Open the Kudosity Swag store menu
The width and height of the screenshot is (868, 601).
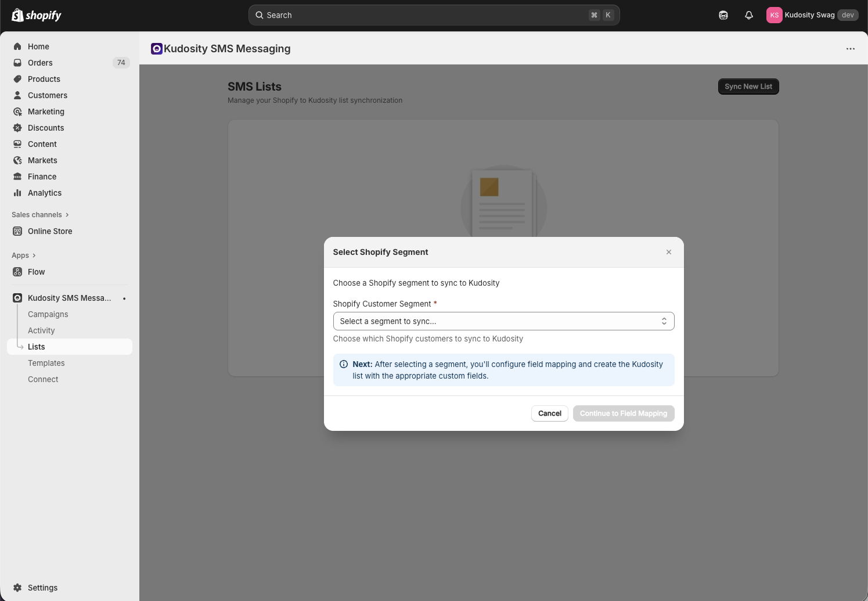[x=812, y=15]
